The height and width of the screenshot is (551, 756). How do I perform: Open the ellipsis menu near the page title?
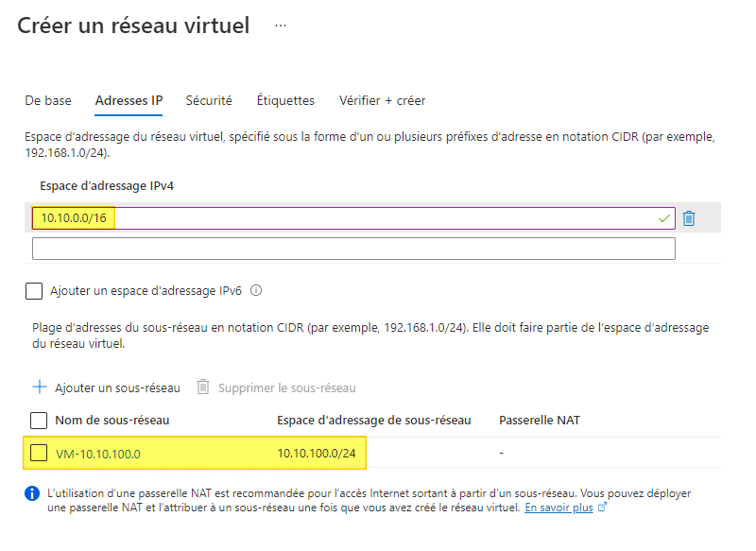click(x=281, y=26)
